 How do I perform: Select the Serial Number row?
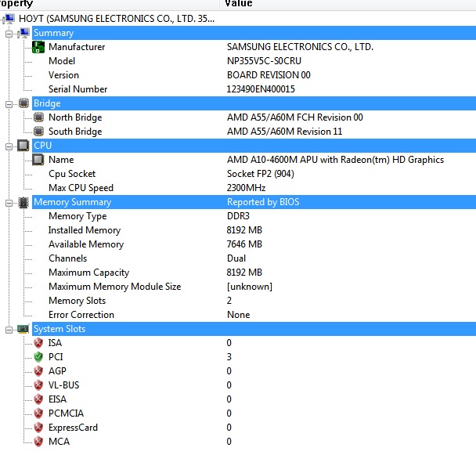click(78, 89)
